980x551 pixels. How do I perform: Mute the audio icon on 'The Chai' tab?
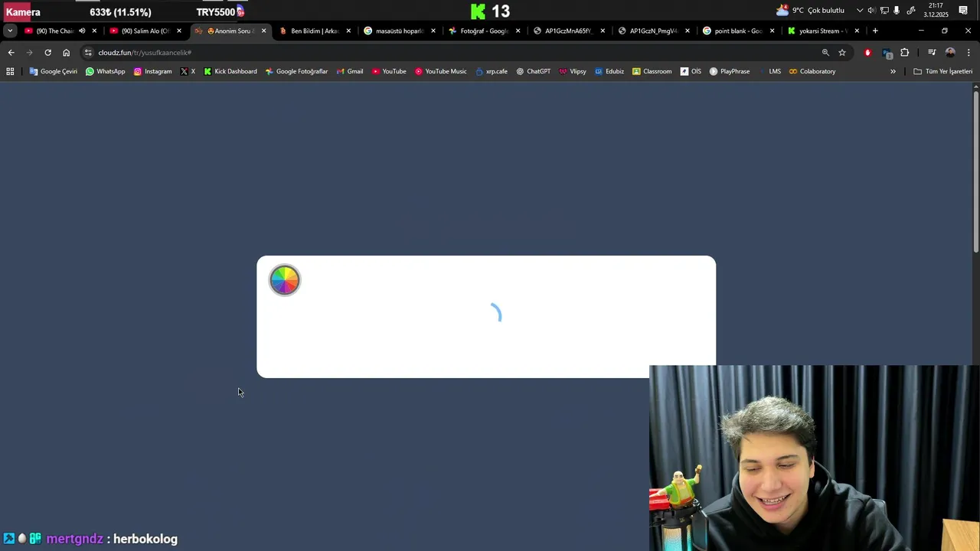82,31
